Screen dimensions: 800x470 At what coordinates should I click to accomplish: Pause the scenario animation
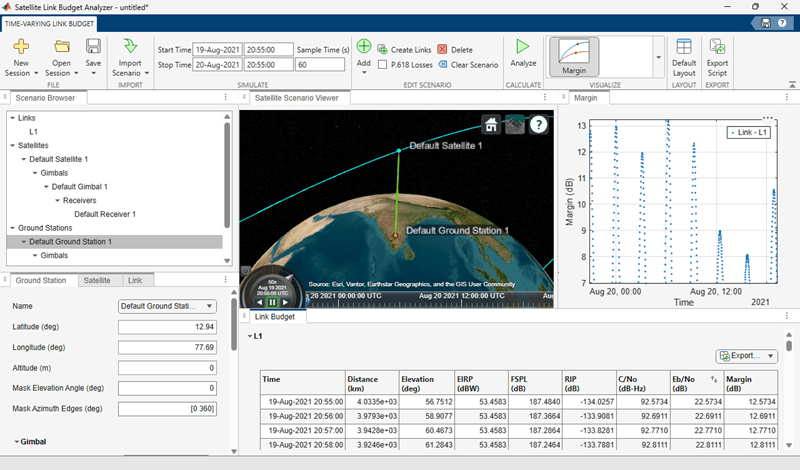point(272,302)
